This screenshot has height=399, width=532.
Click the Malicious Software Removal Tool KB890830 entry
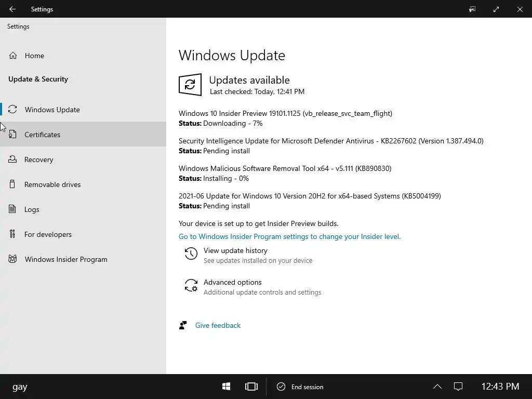285,168
